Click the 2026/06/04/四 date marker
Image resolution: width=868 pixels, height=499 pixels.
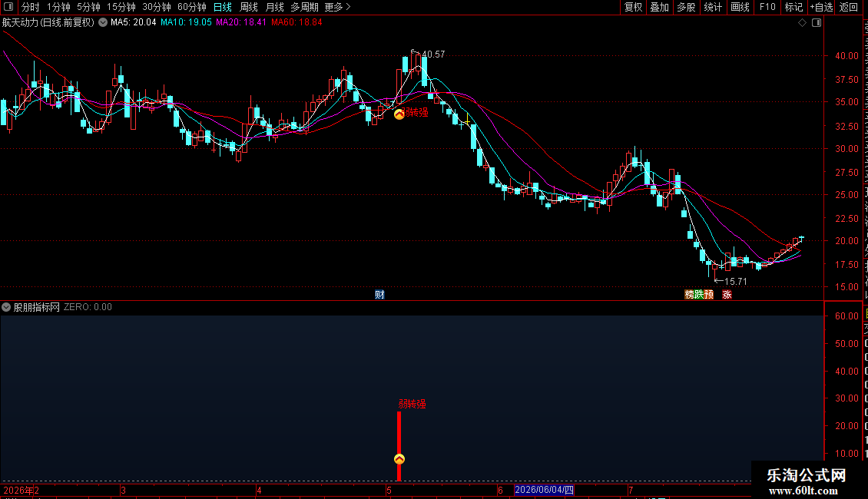544,490
